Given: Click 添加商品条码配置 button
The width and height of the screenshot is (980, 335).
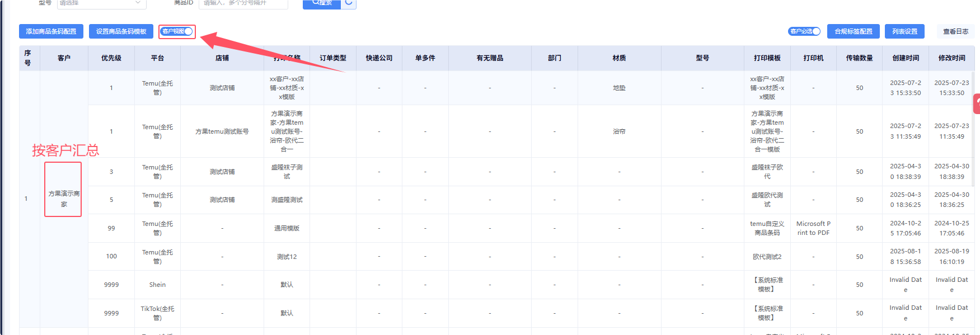Looking at the screenshot, I should tap(51, 31).
